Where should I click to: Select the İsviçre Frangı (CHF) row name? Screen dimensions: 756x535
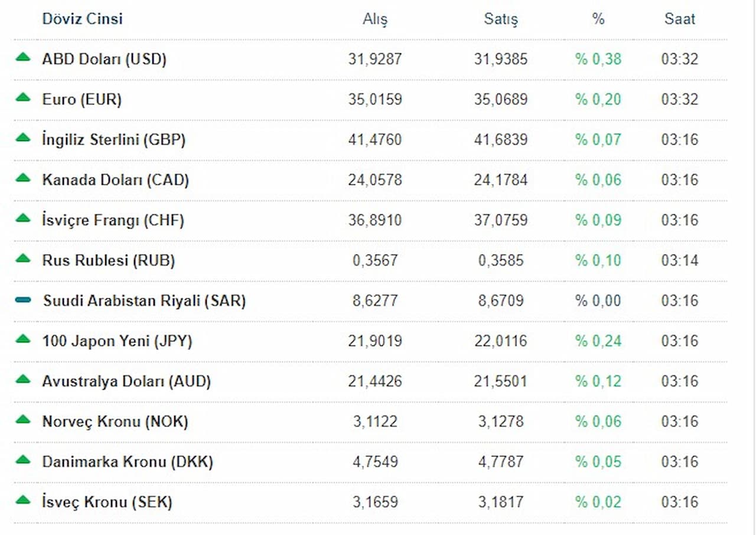point(113,220)
